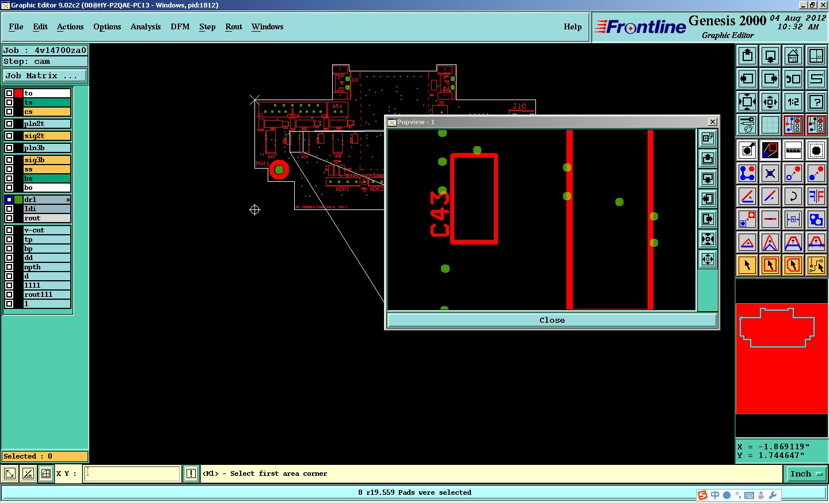Open the Analysis menu
This screenshot has height=504, width=829.
146,26
